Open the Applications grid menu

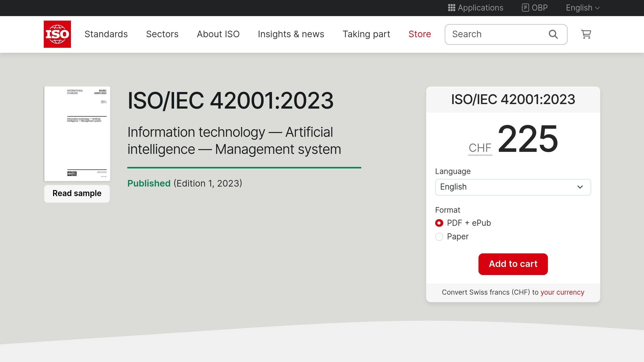[475, 8]
